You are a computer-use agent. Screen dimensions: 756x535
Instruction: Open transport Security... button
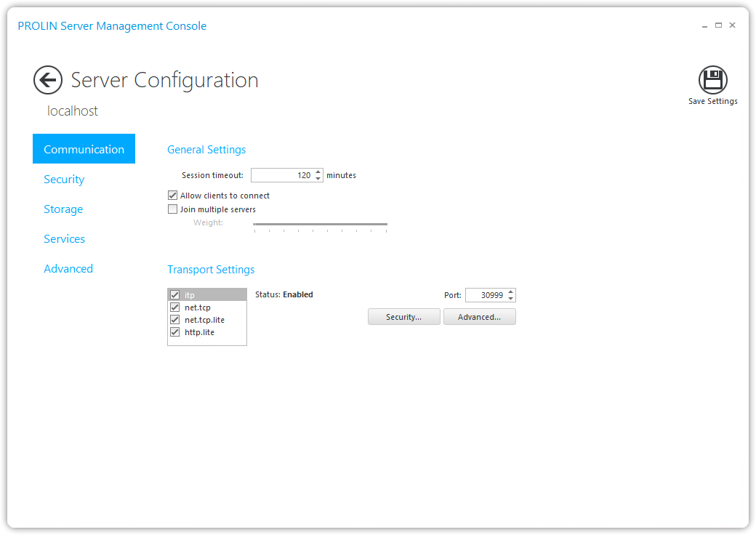(403, 317)
